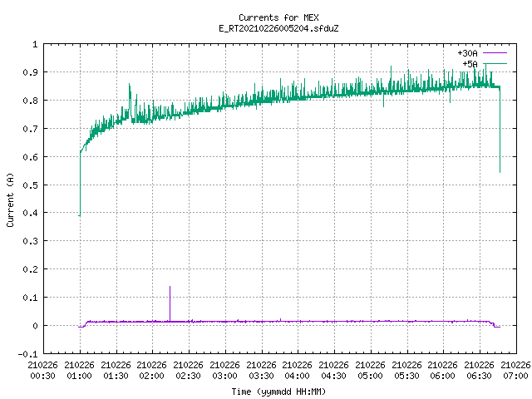The image size is (532, 399).
Task: Click y-axis tick label '0.6'
Action: click(x=30, y=157)
